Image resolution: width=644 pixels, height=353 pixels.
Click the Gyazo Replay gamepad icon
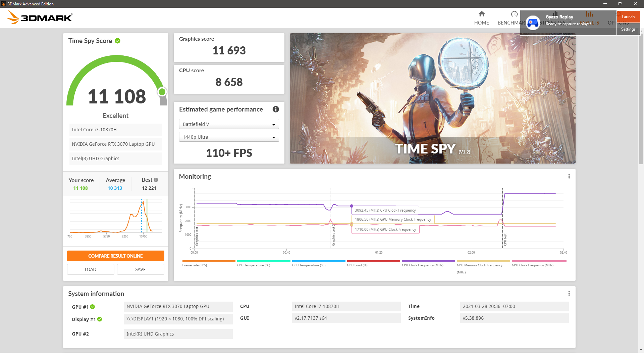tap(533, 23)
